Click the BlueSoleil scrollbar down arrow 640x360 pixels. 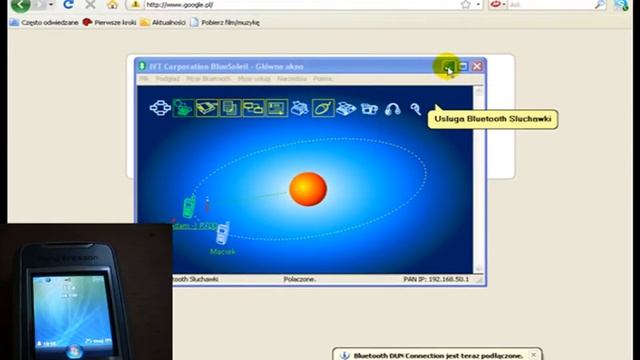(478, 268)
